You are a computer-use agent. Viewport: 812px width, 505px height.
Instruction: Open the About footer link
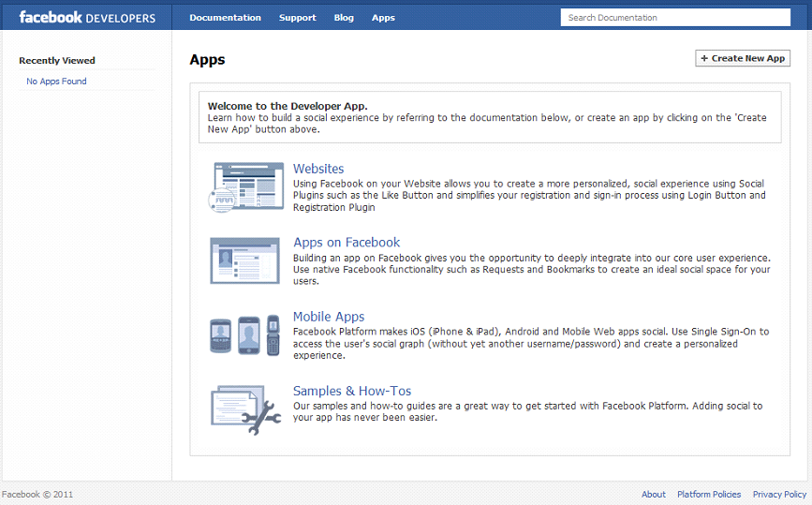tap(654, 494)
